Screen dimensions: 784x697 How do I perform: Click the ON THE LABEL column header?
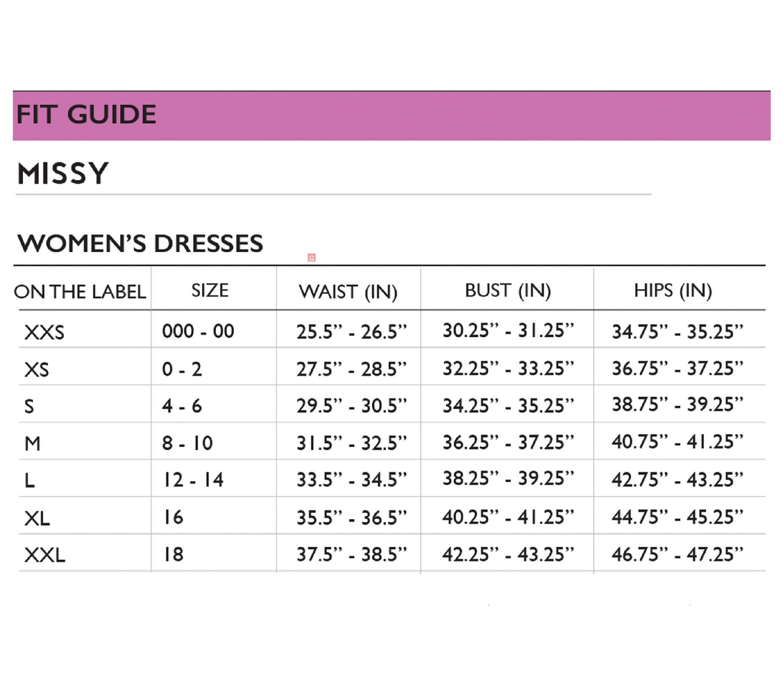click(80, 292)
